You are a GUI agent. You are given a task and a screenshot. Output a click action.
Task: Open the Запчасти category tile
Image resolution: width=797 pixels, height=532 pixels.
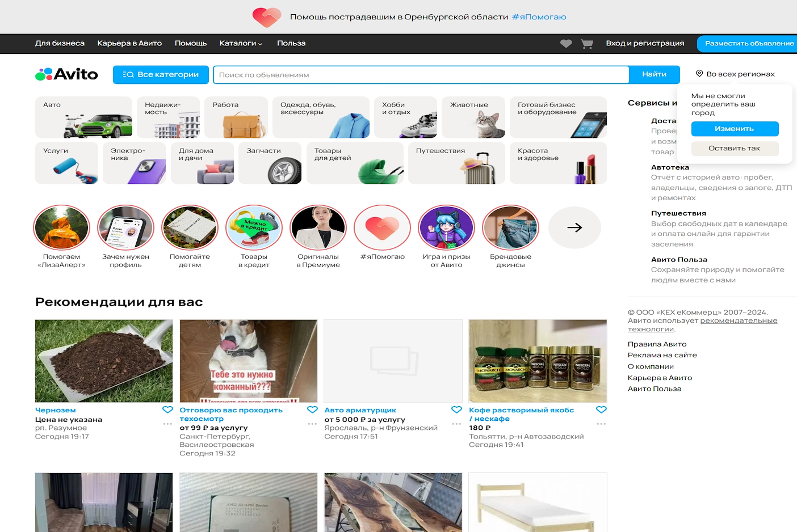(270, 163)
